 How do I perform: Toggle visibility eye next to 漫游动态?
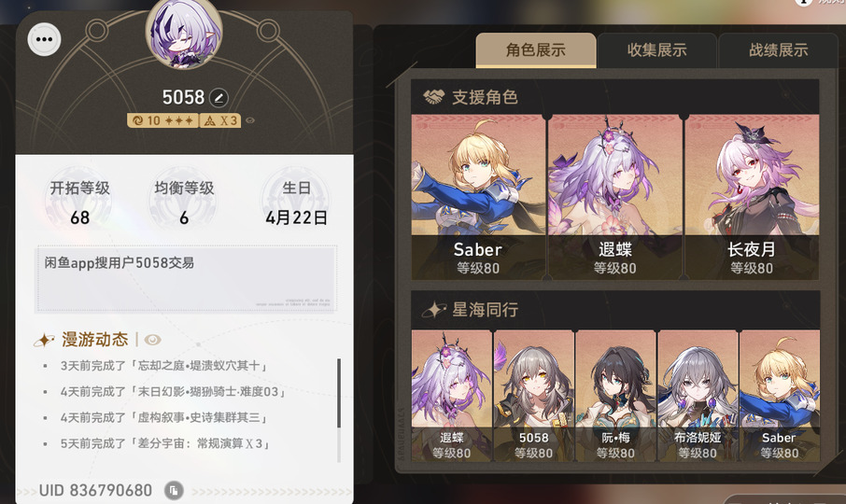tap(153, 340)
